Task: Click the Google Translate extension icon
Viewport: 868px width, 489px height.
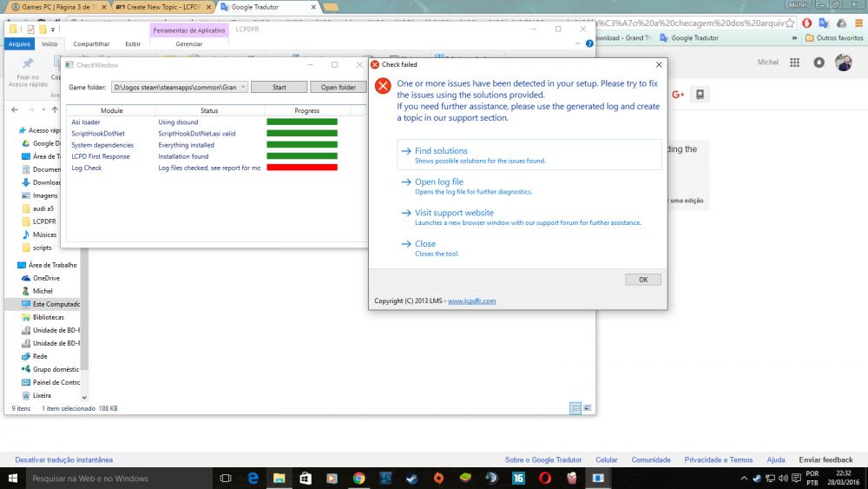Action: (x=825, y=23)
